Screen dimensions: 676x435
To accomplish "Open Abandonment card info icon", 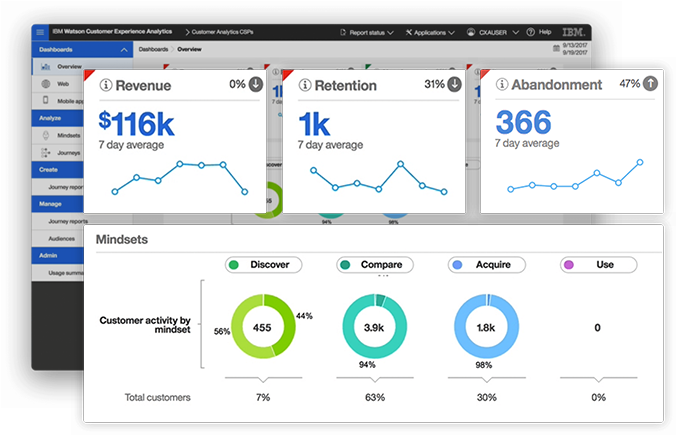I will coord(502,84).
